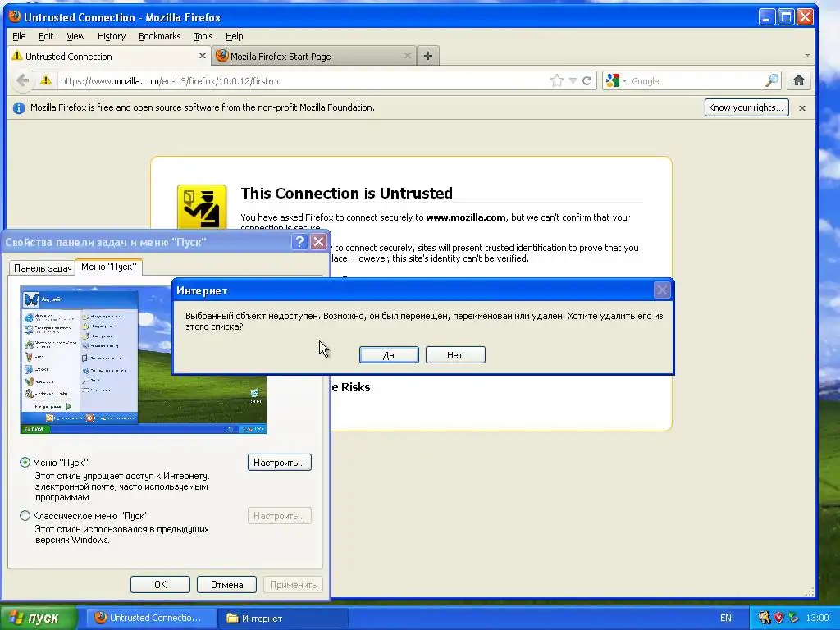Open the URL history dropdown arrow
Screen dimensions: 840x630
click(573, 81)
